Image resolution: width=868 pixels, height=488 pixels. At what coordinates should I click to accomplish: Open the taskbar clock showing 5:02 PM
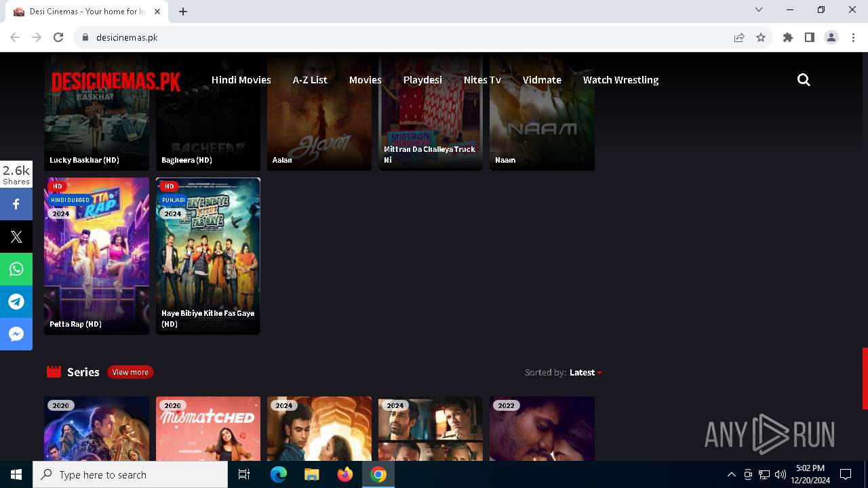tap(810, 474)
